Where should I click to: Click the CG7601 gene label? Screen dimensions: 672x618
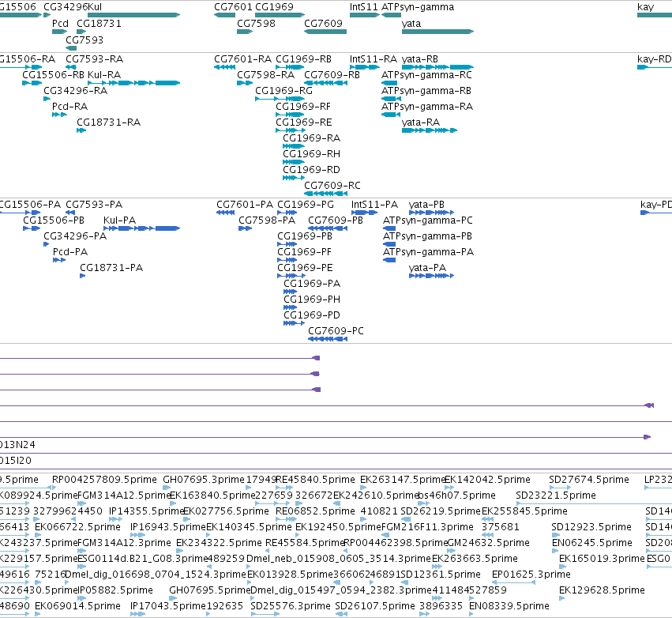click(233, 7)
